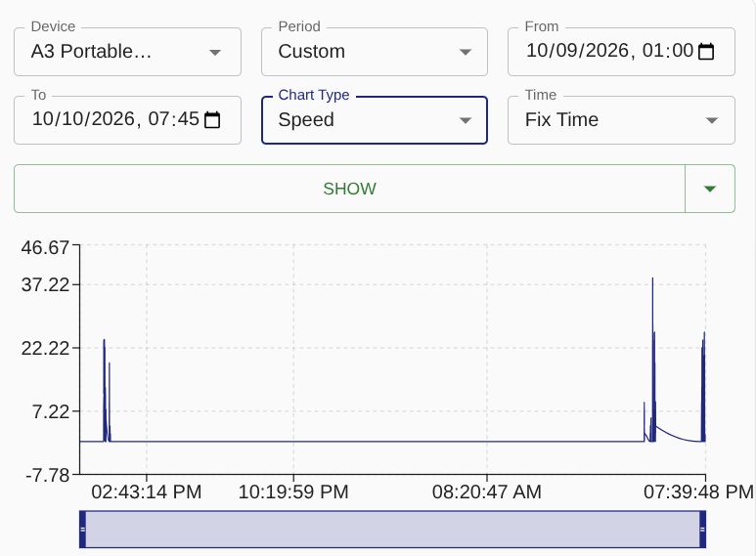Viewport: 756px width, 556px height.
Task: Click the 02:43:14 PM axis label
Action: click(x=146, y=492)
